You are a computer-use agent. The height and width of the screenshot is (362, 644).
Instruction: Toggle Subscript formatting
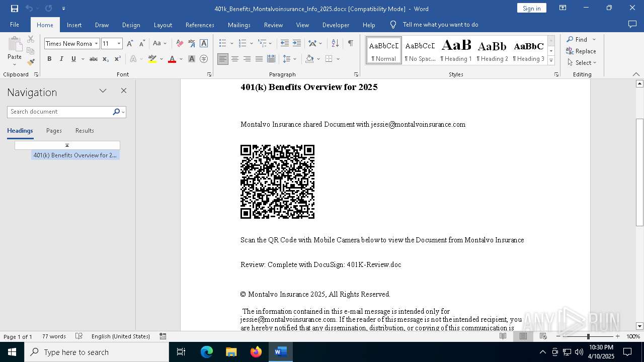coord(106,59)
